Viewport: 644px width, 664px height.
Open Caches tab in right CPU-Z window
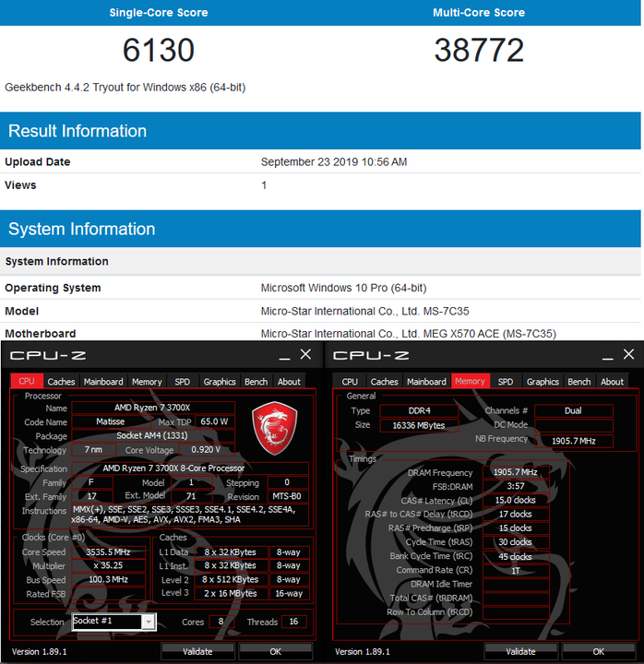(384, 381)
